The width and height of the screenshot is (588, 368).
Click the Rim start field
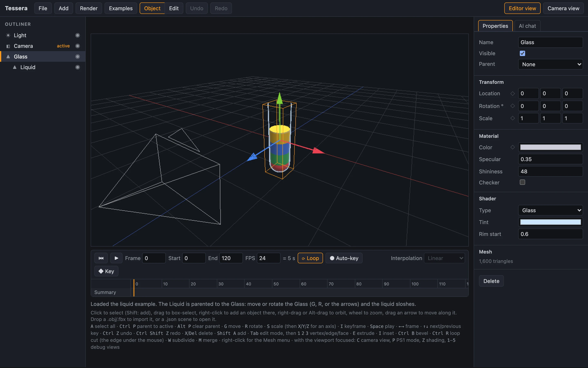tap(550, 234)
